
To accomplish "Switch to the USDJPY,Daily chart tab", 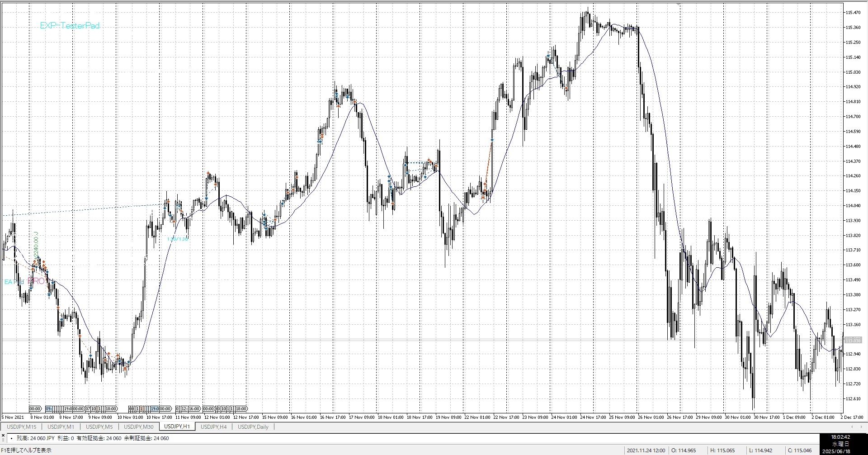I will (x=253, y=427).
